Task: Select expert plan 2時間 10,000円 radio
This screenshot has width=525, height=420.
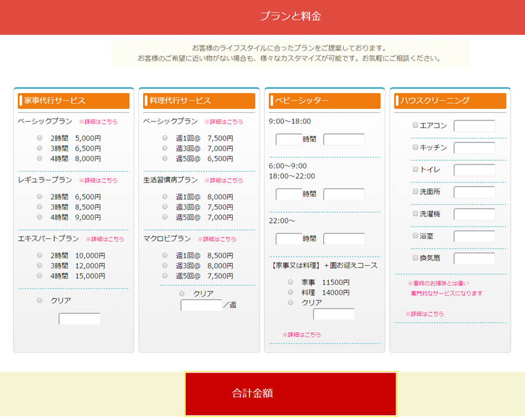Action: (40, 255)
